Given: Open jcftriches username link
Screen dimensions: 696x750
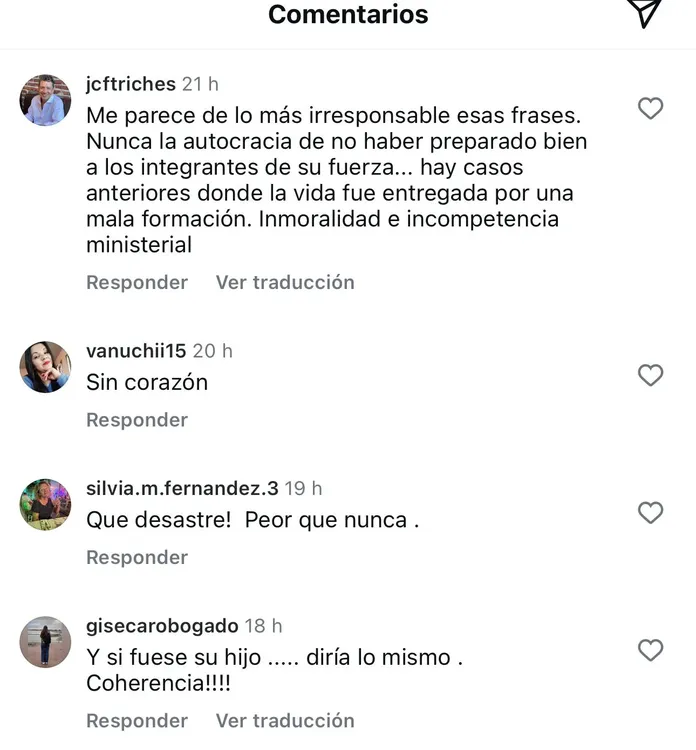Looking at the screenshot, I should point(131,84).
